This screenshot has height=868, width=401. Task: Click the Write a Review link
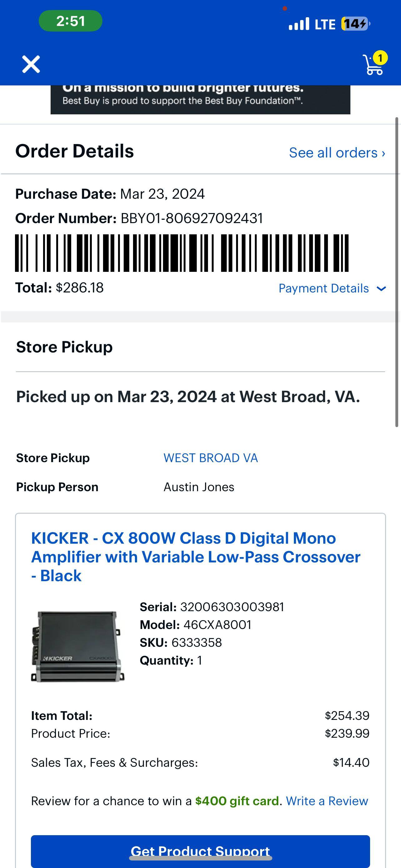pyautogui.click(x=327, y=801)
